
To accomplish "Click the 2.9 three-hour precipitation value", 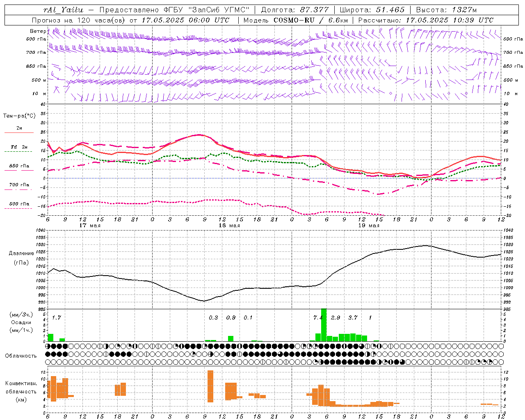I will tap(336, 317).
